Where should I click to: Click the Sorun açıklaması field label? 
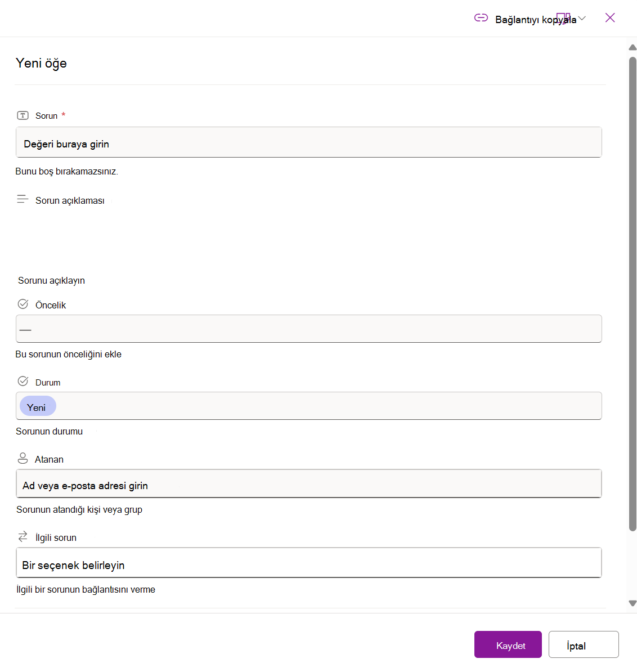(x=70, y=200)
